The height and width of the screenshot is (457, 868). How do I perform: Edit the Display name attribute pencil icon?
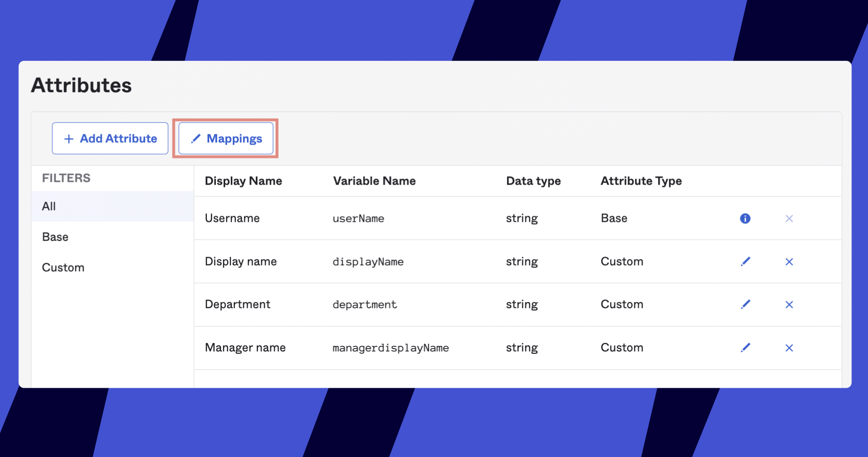(745, 261)
